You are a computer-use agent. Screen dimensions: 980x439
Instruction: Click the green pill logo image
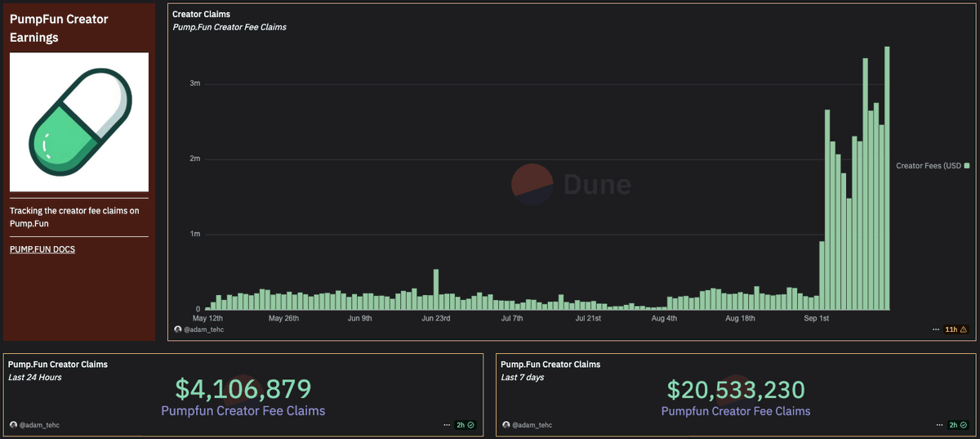point(79,123)
